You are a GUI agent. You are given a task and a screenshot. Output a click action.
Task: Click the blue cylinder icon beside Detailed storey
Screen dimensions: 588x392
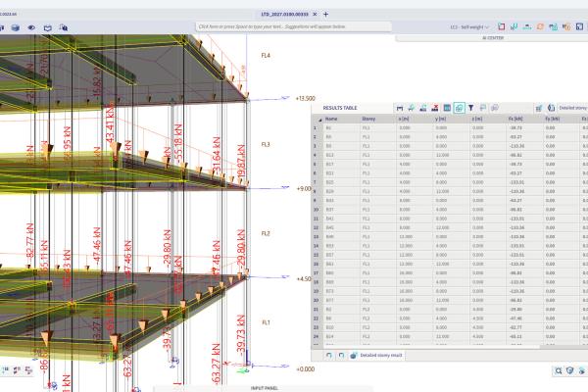click(x=551, y=108)
